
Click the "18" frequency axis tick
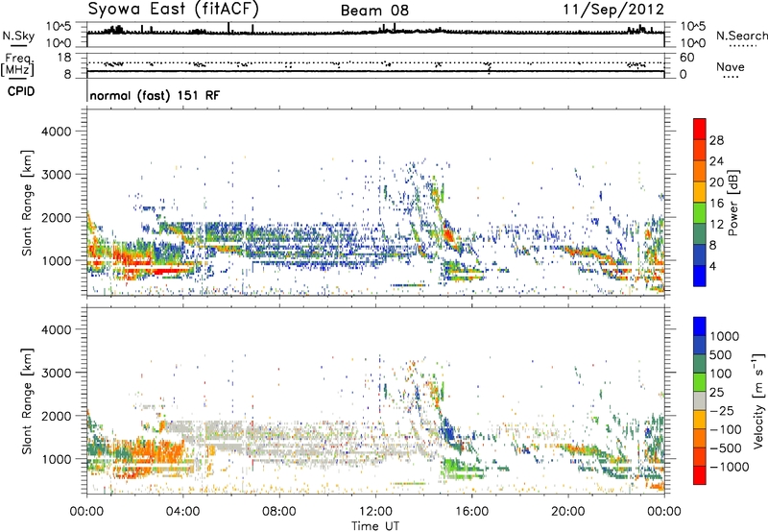pyautogui.click(x=64, y=58)
